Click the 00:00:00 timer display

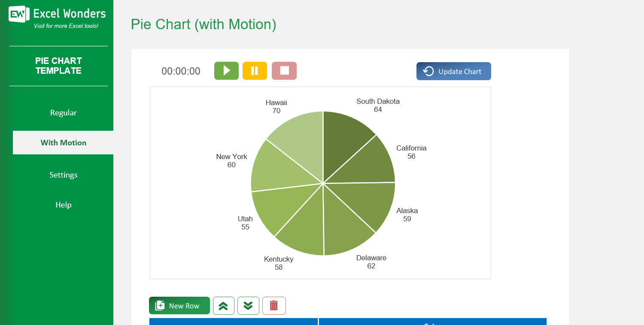(x=181, y=71)
